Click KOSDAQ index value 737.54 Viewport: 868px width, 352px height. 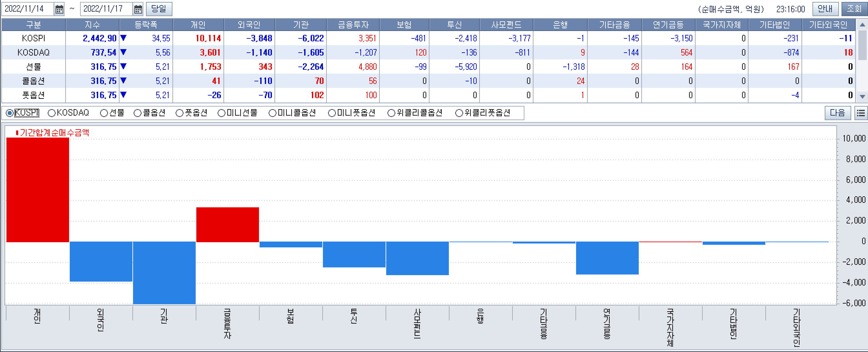click(103, 53)
